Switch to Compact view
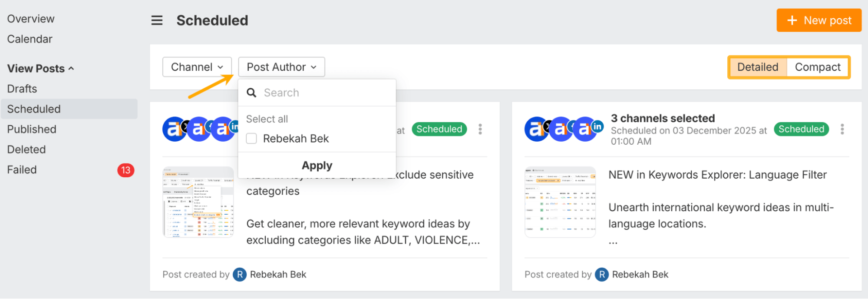Viewport: 868px width, 299px height. [x=817, y=67]
